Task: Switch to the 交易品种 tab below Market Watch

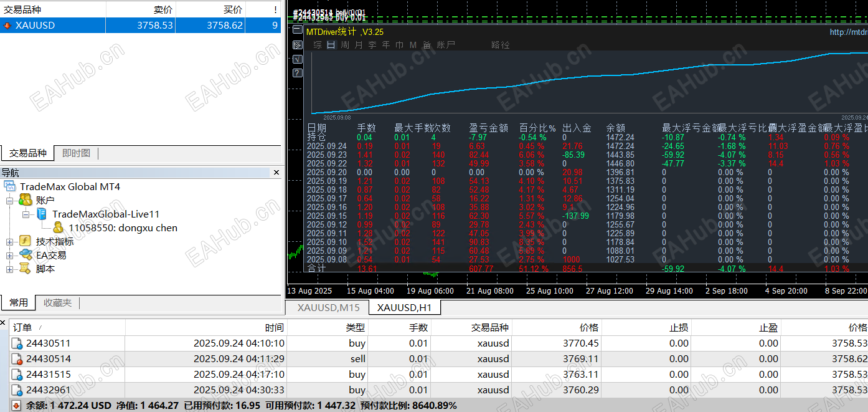Action: (x=27, y=153)
